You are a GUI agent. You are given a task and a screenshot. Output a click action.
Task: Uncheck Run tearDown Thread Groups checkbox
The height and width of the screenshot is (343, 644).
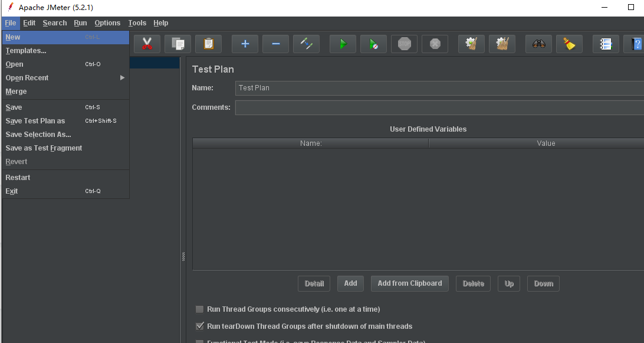pos(199,326)
